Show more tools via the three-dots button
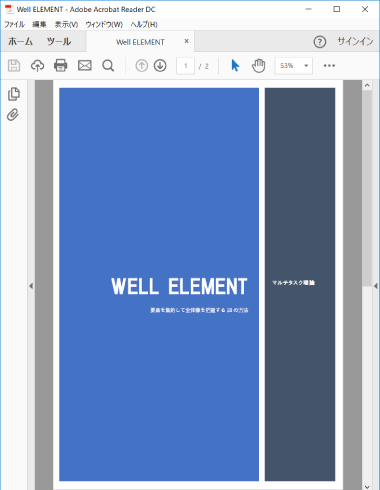This screenshot has height=490, width=380. (x=329, y=66)
